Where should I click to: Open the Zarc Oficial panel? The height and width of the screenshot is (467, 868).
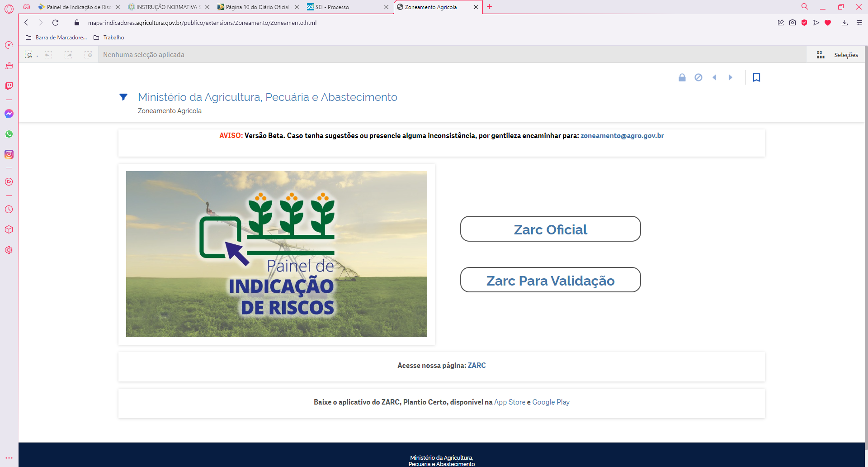(550, 229)
